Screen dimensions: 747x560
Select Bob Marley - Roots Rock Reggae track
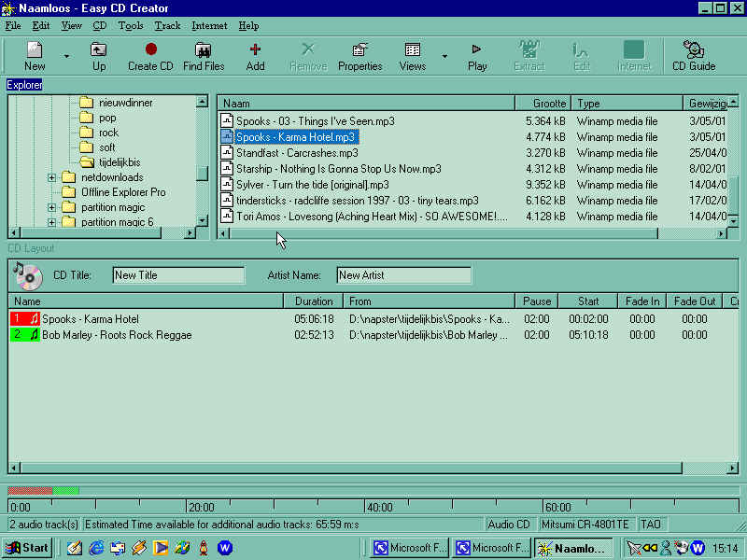click(117, 335)
